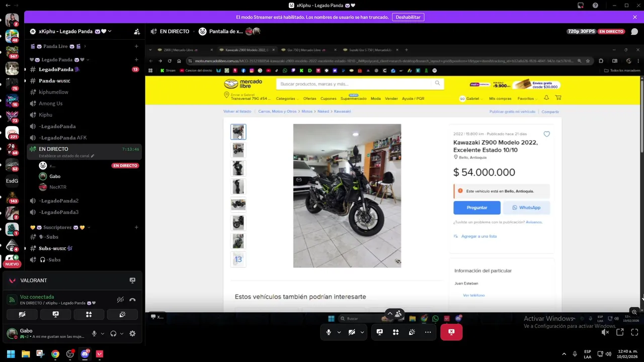This screenshot has height=362, width=644.
Task: Show hidden system tray icons
Action: click(x=563, y=354)
